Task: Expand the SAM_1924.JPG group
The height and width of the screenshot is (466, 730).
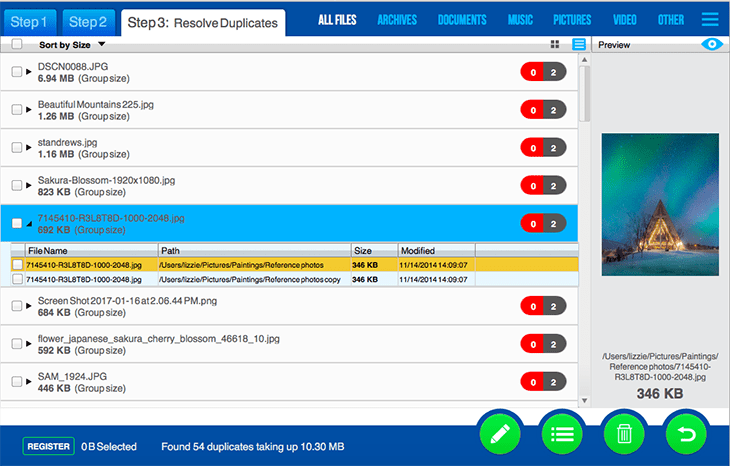Action: pos(29,381)
